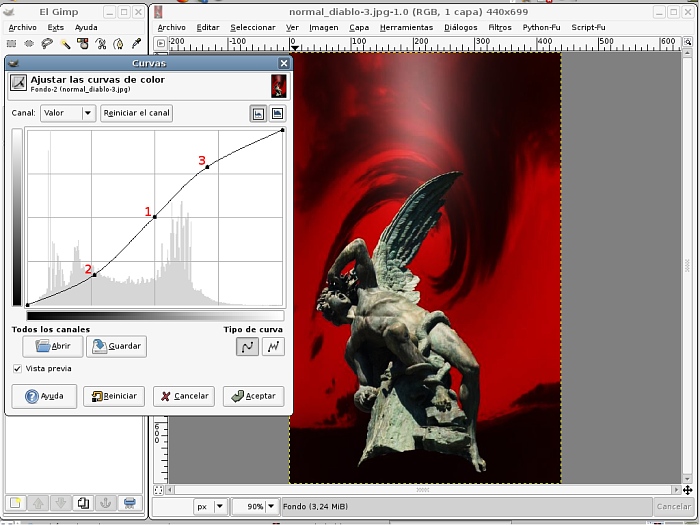Toggle the Vista previa checkbox

(17, 369)
